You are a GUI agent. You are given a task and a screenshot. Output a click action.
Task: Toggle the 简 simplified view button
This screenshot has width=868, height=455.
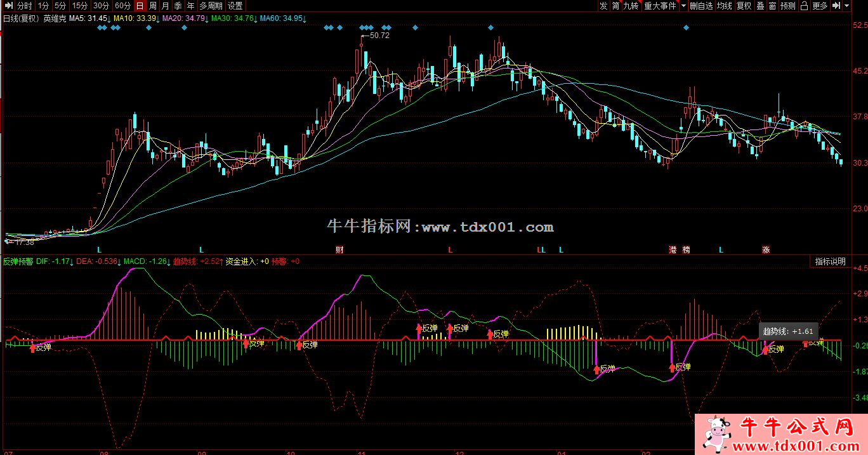click(x=616, y=6)
